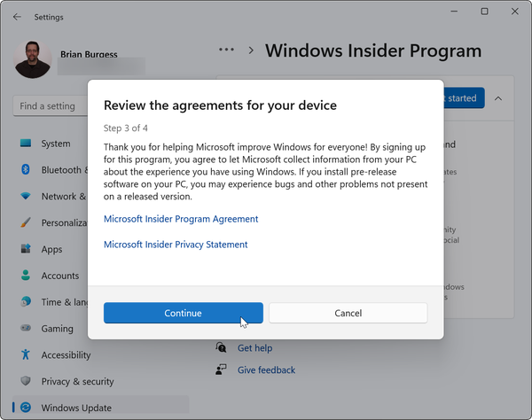Focus the Find a setting search box
The image size is (532, 420).
[51, 106]
